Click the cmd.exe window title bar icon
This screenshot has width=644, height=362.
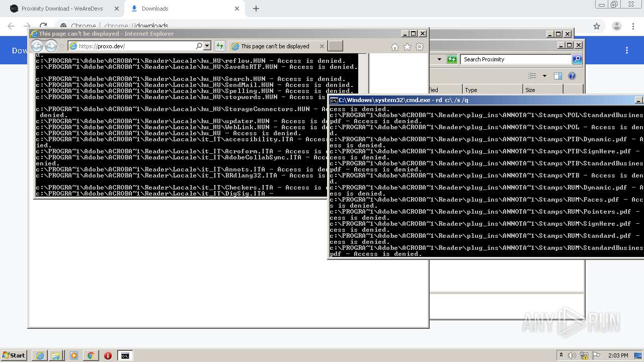[x=334, y=100]
